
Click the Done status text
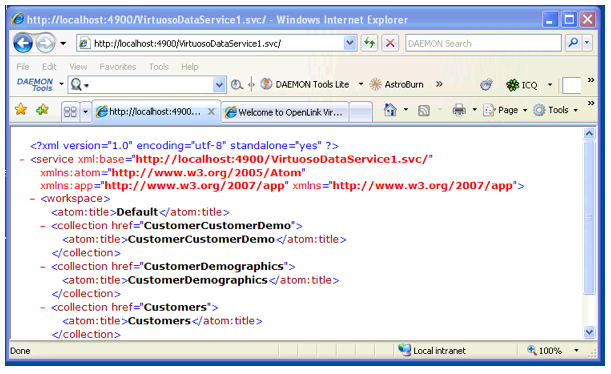(20, 351)
